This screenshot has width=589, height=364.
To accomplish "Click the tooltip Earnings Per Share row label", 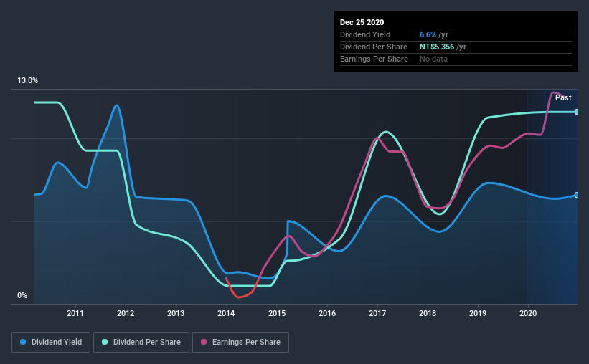I will 374,59.
